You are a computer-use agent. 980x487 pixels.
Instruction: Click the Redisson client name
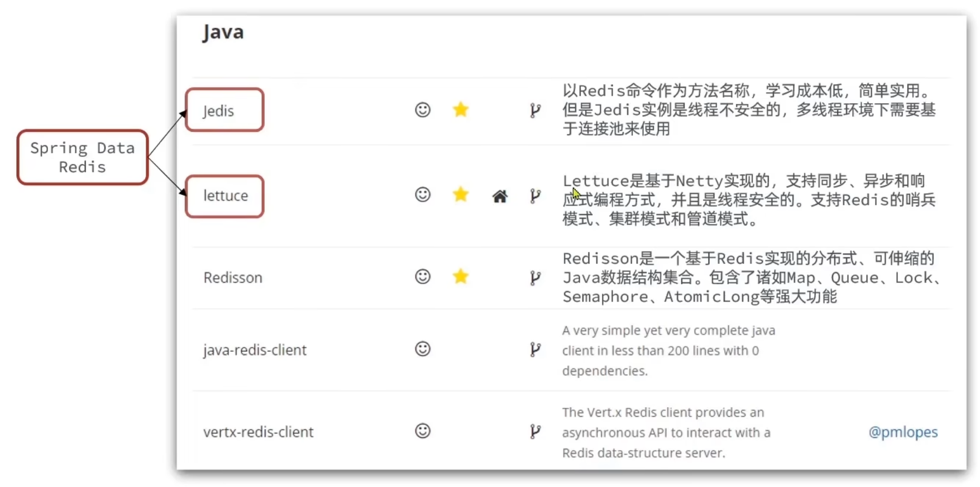click(233, 278)
